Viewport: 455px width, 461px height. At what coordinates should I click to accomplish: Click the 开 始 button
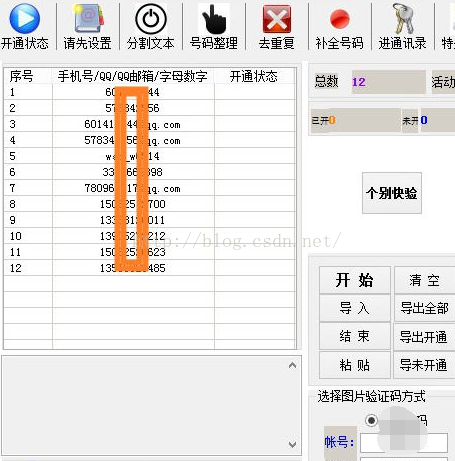354,280
